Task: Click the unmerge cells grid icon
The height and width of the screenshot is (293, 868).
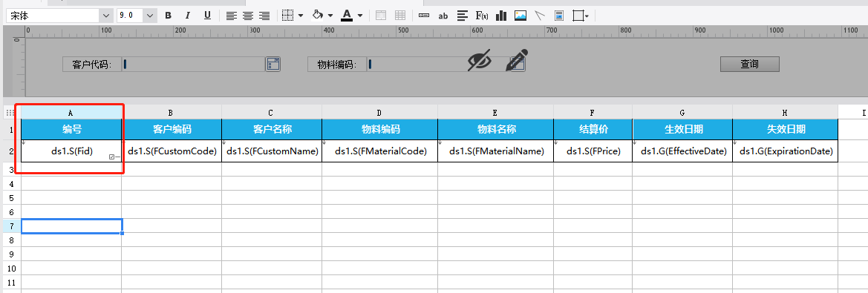Action: 399,16
